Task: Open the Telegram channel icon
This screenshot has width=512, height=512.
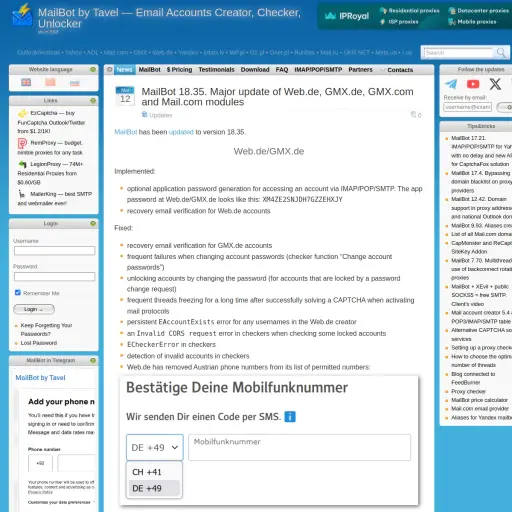Action: [x=451, y=84]
